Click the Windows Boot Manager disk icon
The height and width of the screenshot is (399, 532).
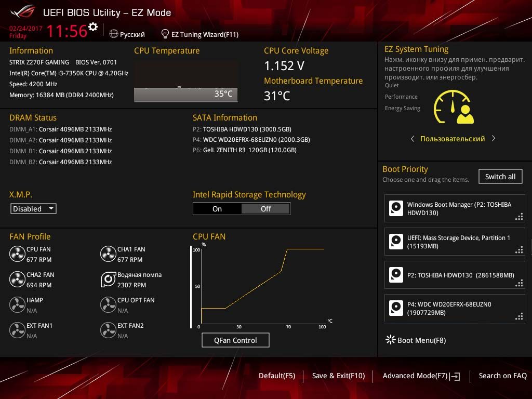point(396,208)
